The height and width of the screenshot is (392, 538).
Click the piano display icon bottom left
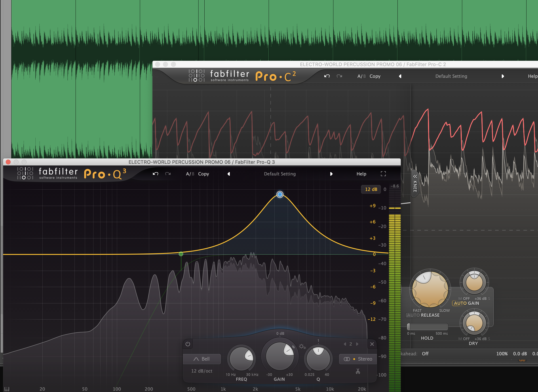(7, 389)
